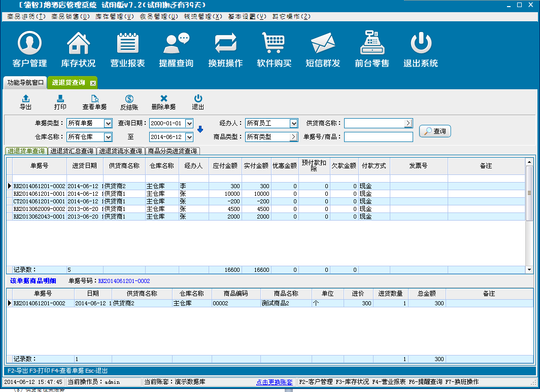The image size is (540, 392).
Task: Open 短信群发 SMS envelope icon
Action: click(323, 44)
